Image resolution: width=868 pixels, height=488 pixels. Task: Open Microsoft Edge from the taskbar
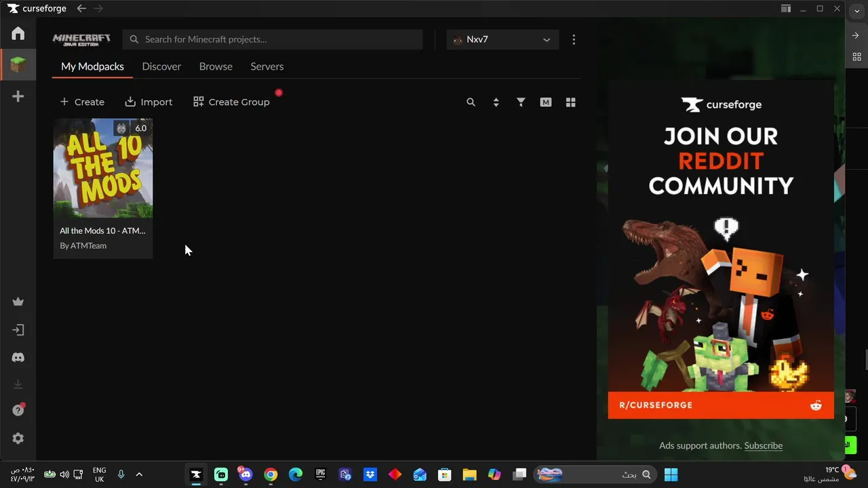coord(296,474)
